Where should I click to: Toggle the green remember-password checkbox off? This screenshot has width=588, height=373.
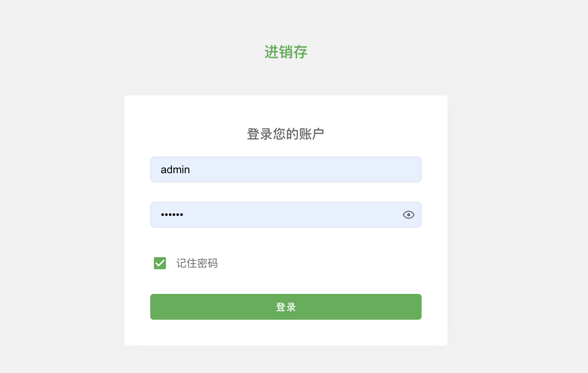(160, 263)
